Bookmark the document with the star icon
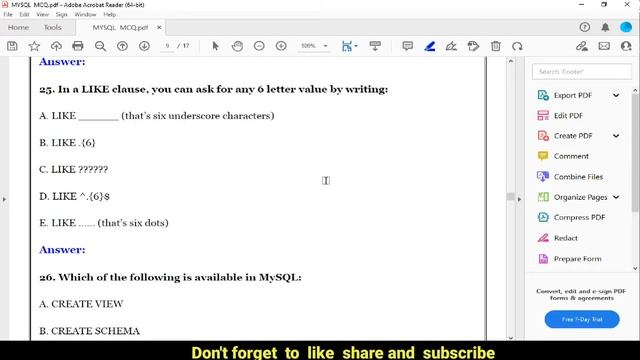Viewport: 640px width, 360px height. point(34,46)
